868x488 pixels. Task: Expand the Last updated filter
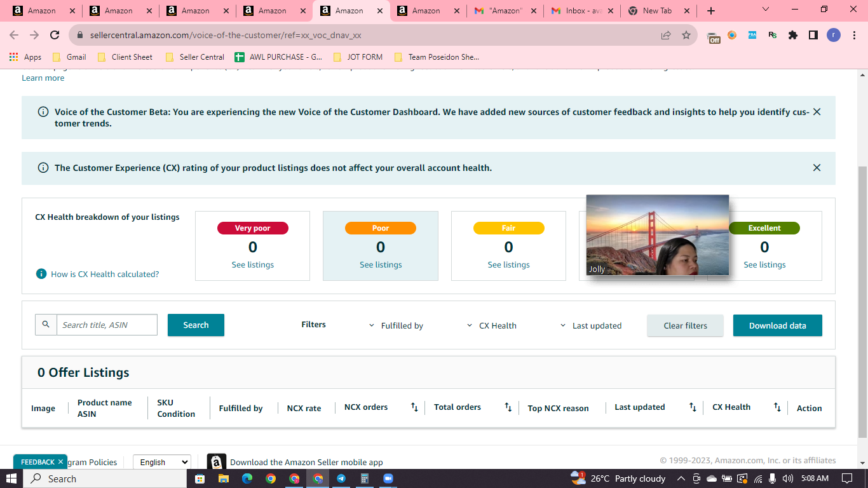(591, 325)
